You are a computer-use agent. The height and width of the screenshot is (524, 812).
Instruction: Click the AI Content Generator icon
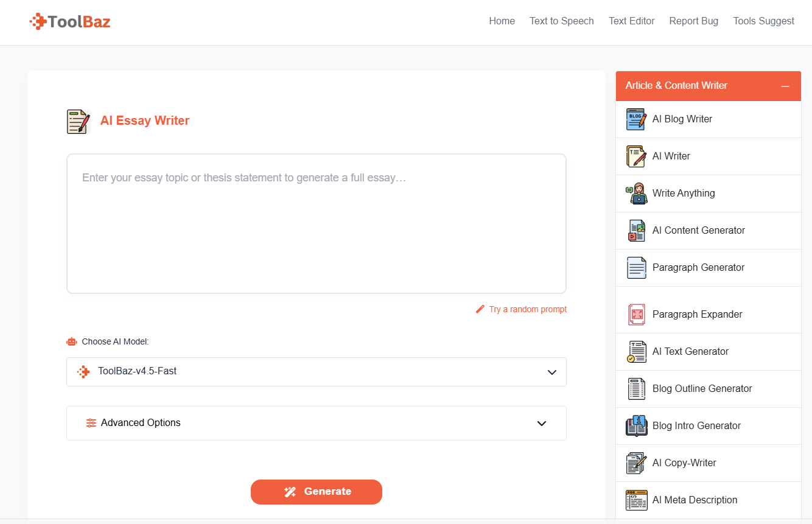tap(636, 231)
